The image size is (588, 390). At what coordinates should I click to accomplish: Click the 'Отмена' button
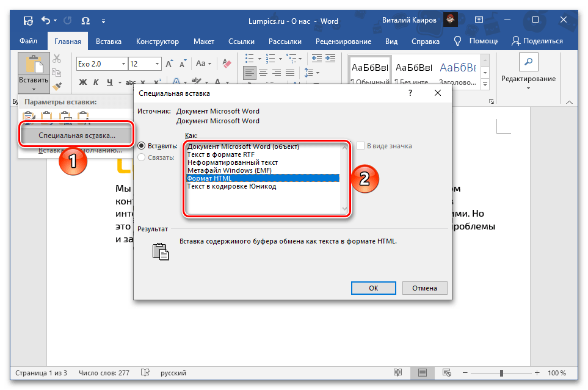(424, 287)
